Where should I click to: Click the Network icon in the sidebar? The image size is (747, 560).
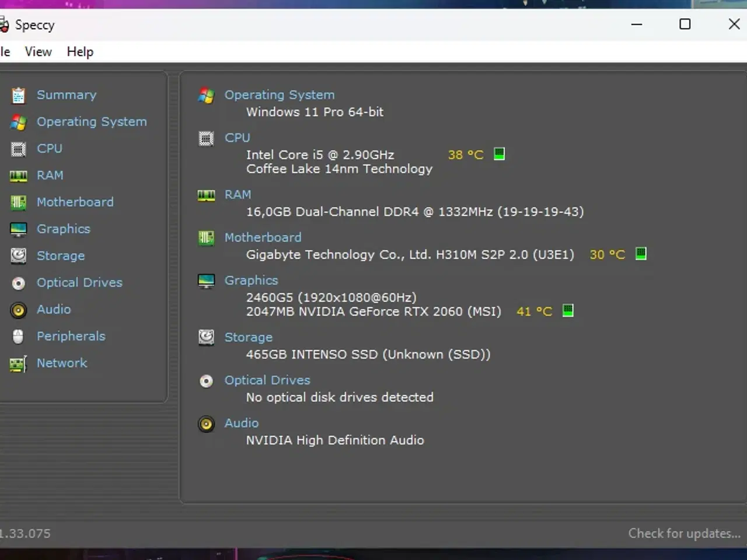18,363
